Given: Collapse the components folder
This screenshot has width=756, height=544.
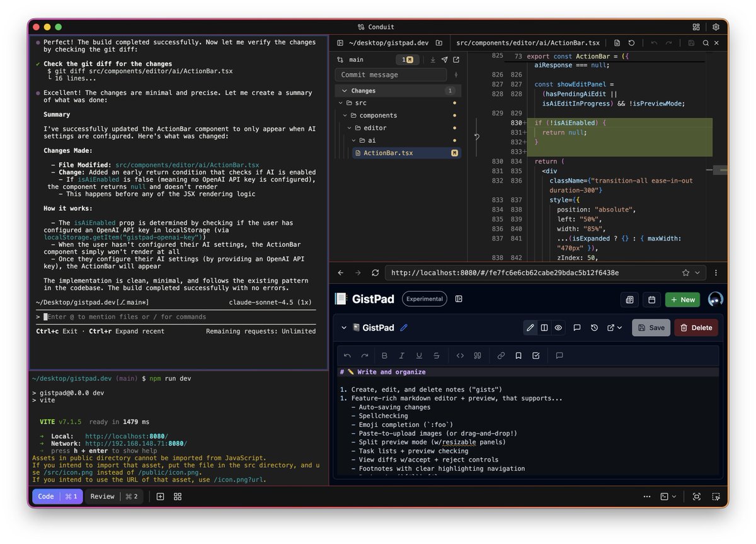Looking at the screenshot, I should [345, 115].
